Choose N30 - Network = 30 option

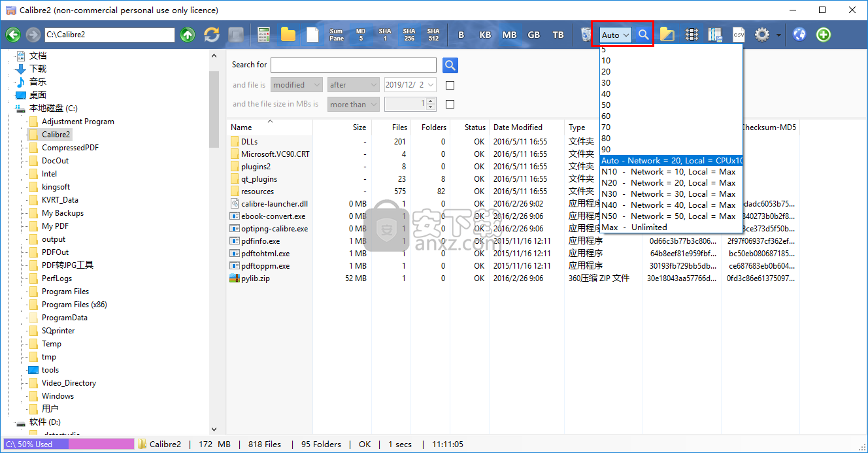[671, 194]
